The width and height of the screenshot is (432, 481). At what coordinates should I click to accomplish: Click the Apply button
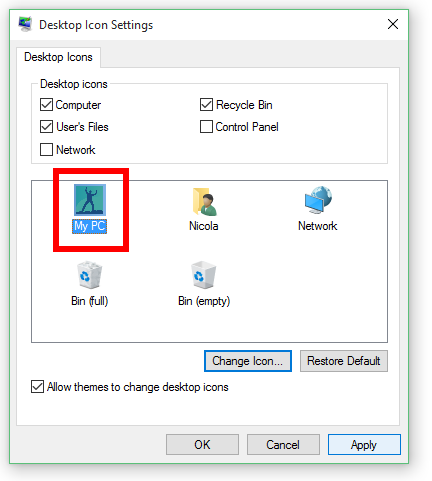(x=364, y=444)
